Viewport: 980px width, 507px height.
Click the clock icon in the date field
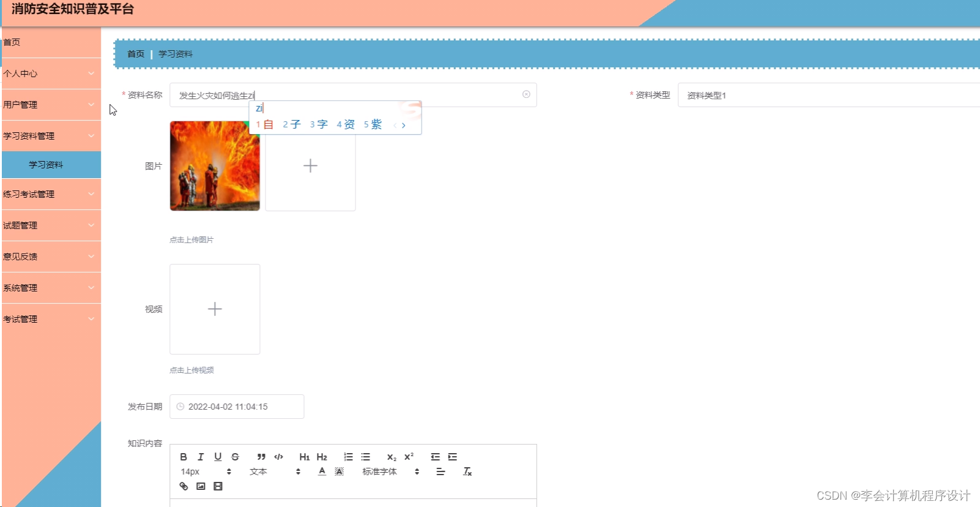pyautogui.click(x=180, y=407)
